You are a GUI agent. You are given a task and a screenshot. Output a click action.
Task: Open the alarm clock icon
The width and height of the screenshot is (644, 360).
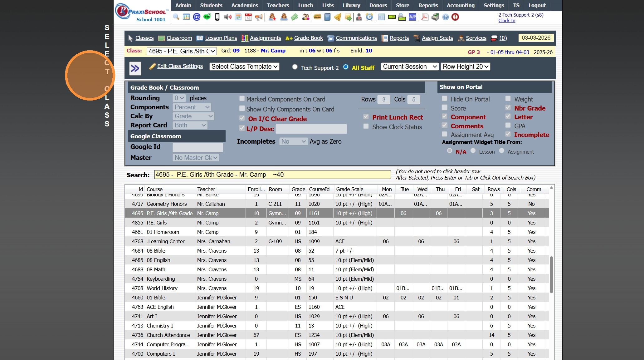tap(369, 17)
